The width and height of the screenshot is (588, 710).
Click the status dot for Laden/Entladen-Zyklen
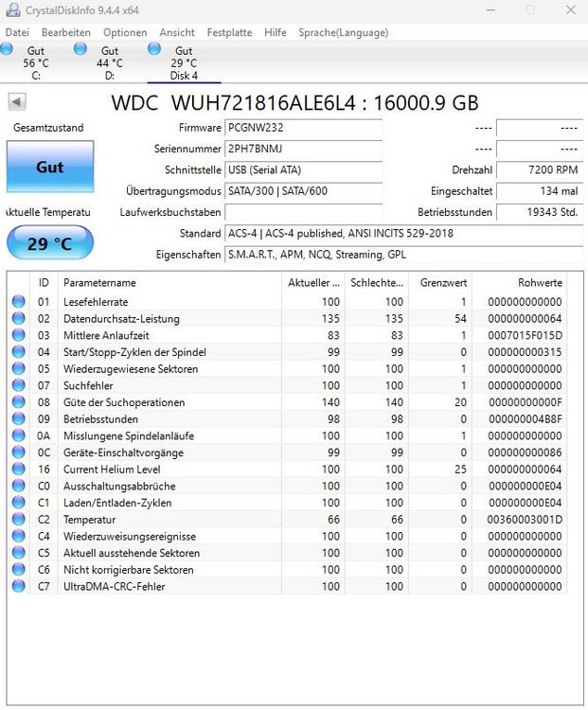[19, 503]
